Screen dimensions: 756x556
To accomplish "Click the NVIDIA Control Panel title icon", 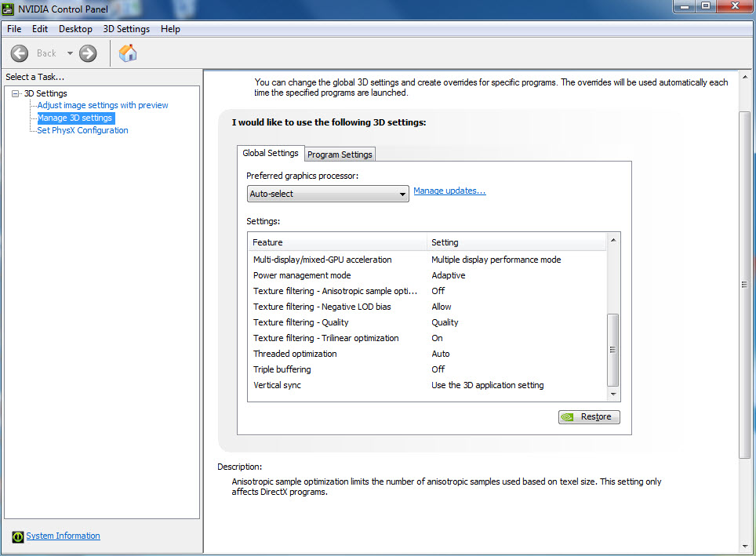I will pos(8,9).
